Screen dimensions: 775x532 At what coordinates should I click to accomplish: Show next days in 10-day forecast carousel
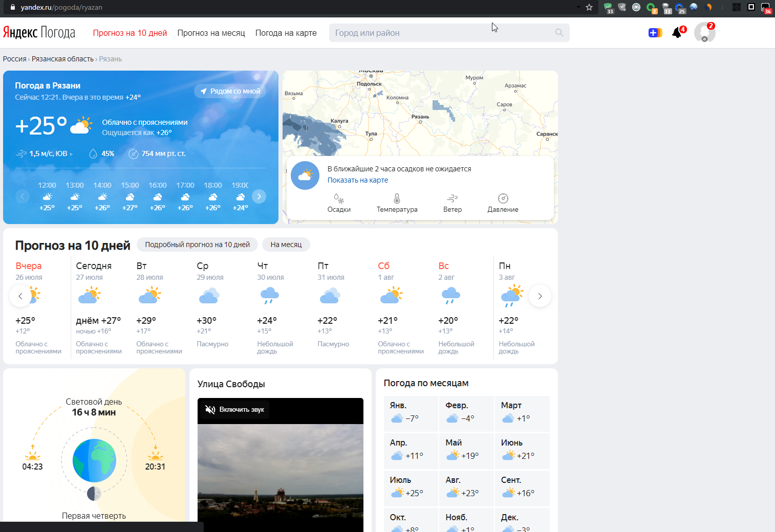[540, 296]
